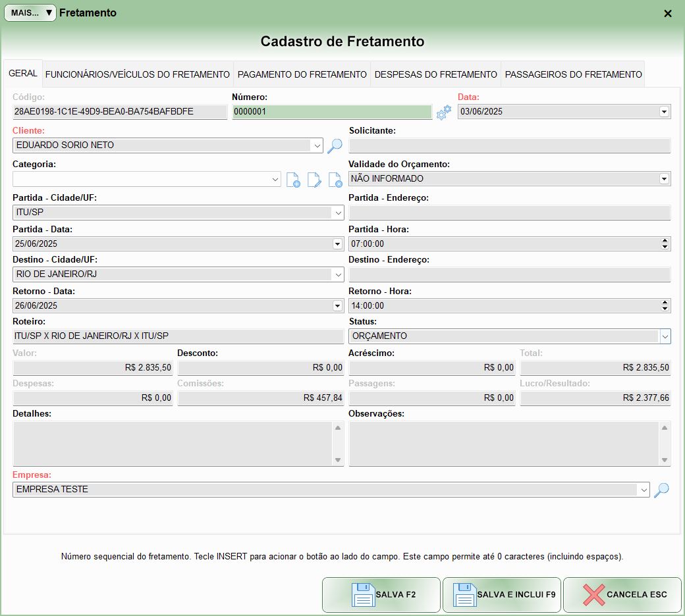Open the Despesas do Fretamento tab

pyautogui.click(x=435, y=74)
